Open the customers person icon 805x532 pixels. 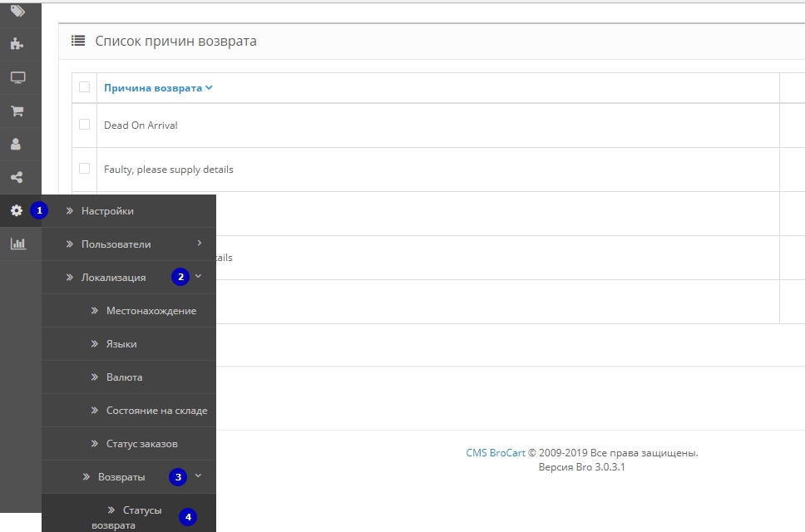(16, 144)
